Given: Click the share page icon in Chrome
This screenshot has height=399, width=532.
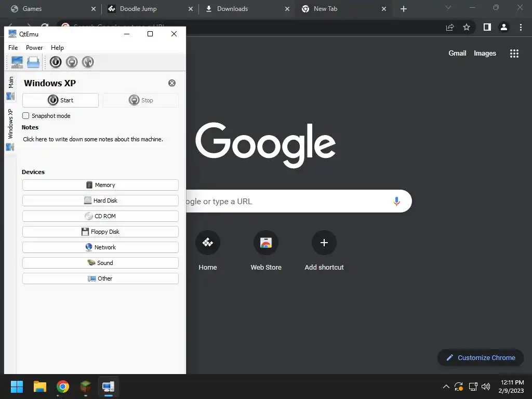Looking at the screenshot, I should tap(450, 28).
